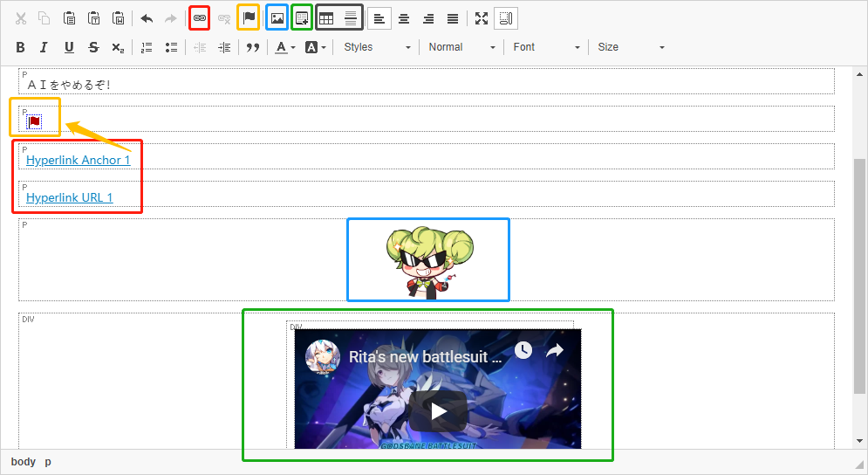Click the editor resize handle

[x=858, y=465]
